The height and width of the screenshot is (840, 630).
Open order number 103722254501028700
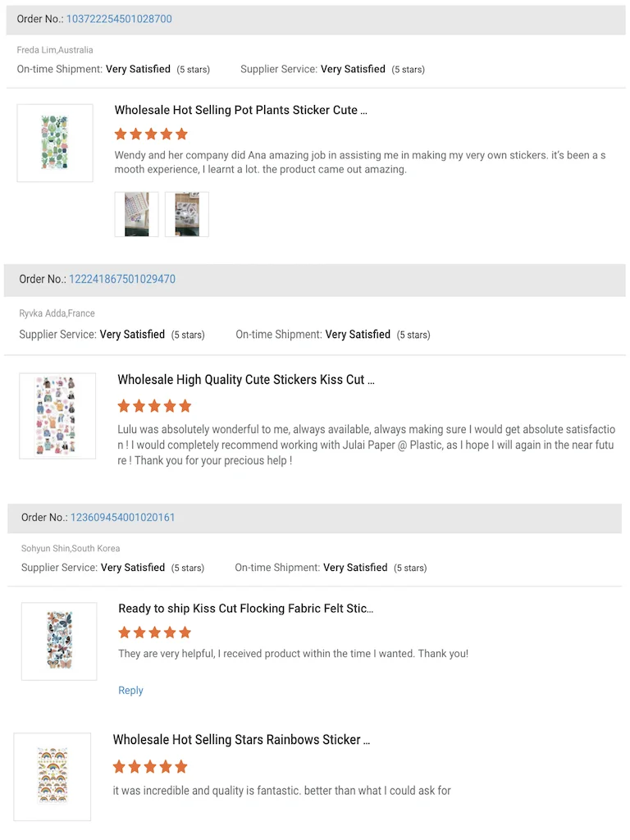pyautogui.click(x=119, y=19)
